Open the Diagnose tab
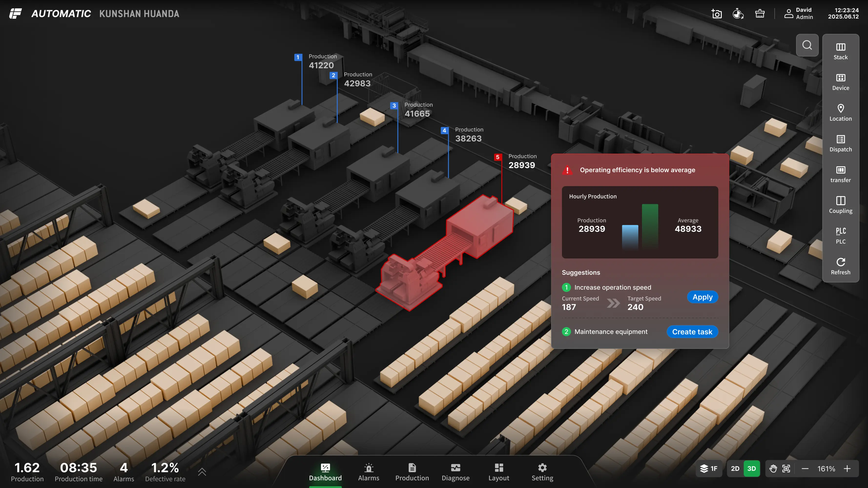The image size is (868, 488). pyautogui.click(x=455, y=472)
